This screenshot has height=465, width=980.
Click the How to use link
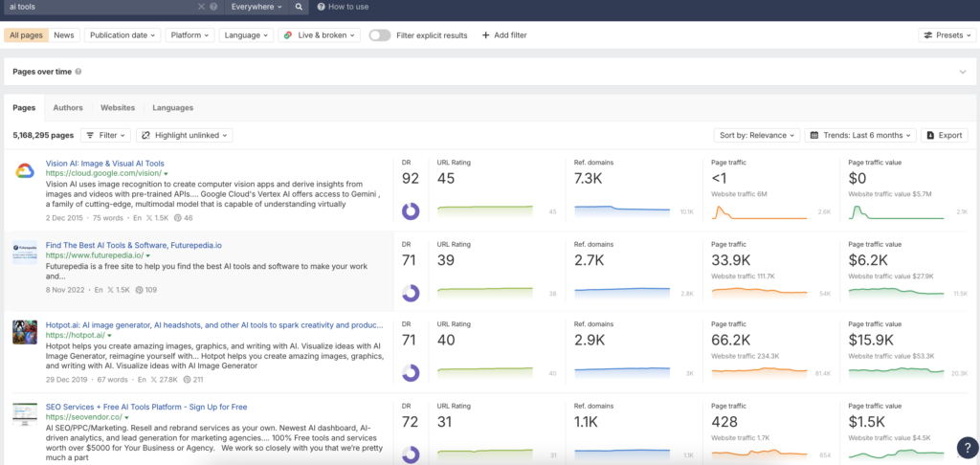coord(343,7)
